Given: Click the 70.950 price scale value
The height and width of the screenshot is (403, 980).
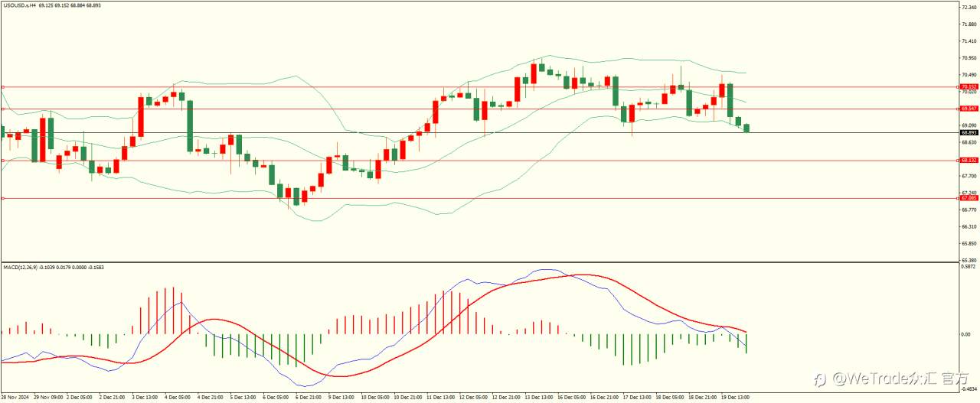Looking at the screenshot, I should coord(969,58).
